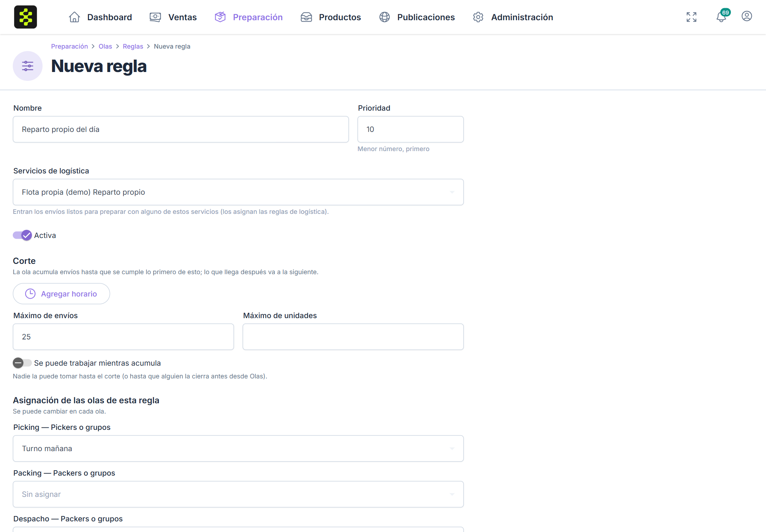Click the Nueva regla breadcrumb text
766x532 pixels.
pos(172,46)
